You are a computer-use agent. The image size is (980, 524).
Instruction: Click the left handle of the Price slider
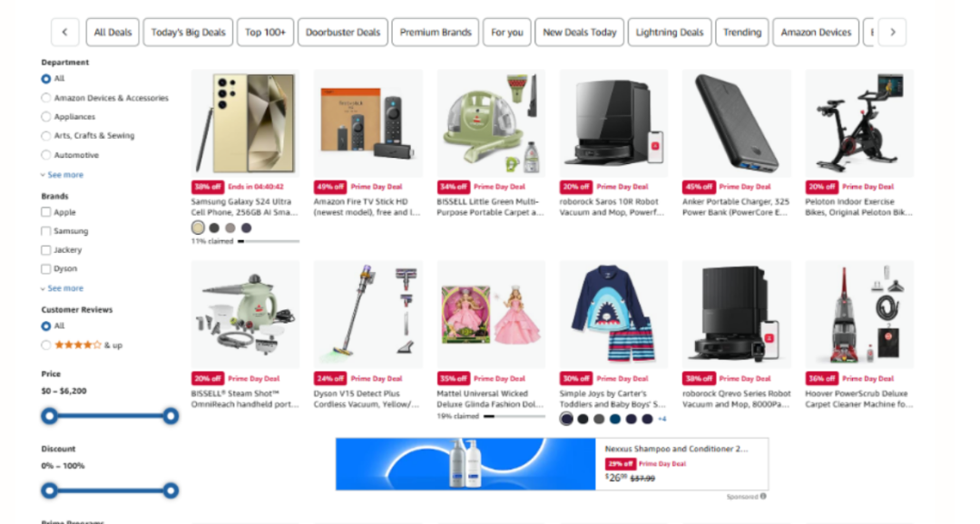[x=49, y=416]
